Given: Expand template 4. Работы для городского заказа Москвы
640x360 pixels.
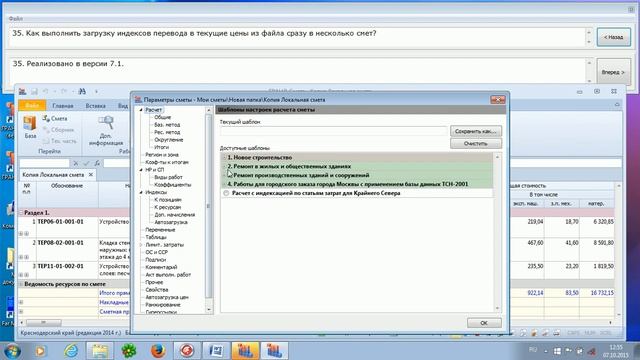Looking at the screenshot, I should point(224,184).
